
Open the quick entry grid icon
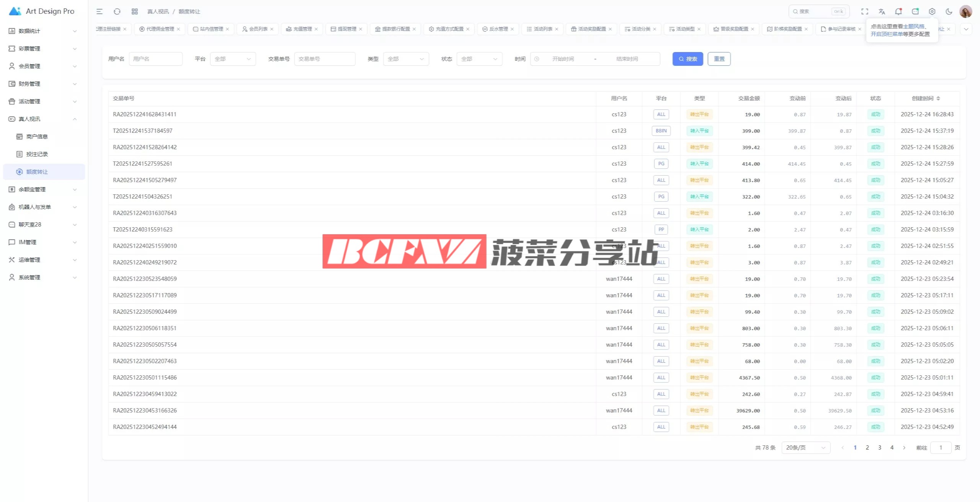tap(134, 11)
